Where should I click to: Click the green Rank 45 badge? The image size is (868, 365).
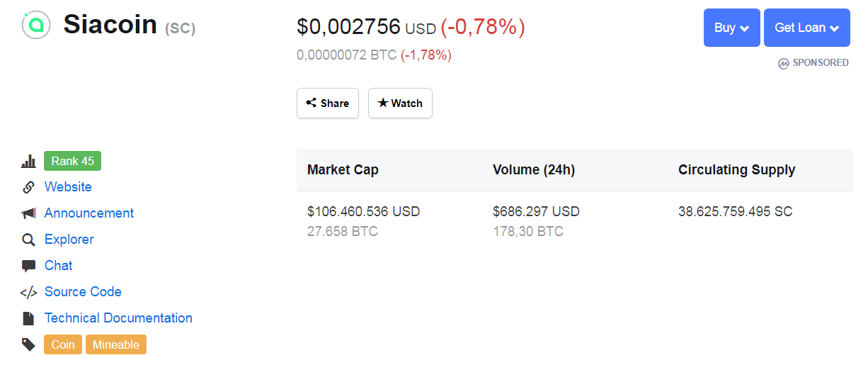(x=72, y=162)
